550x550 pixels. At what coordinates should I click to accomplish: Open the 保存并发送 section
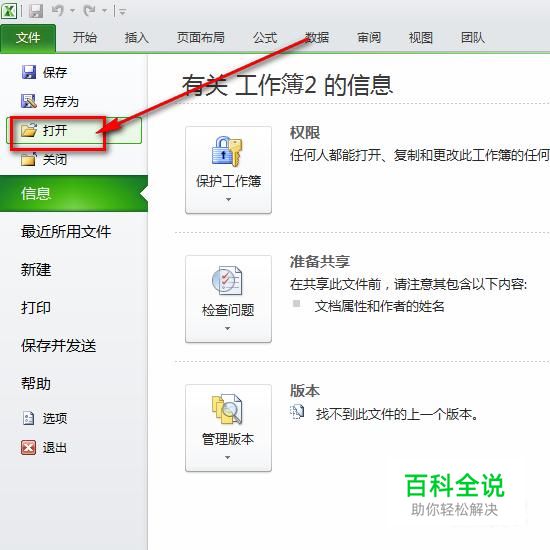(59, 346)
